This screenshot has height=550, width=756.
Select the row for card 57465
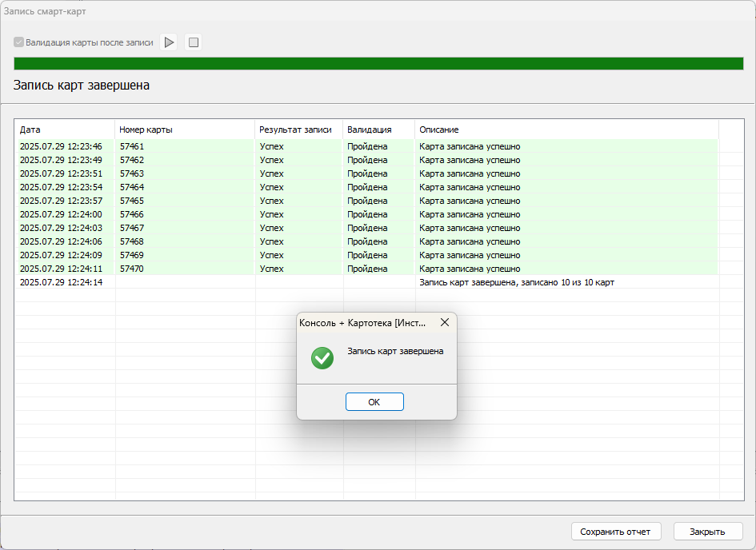click(x=132, y=201)
